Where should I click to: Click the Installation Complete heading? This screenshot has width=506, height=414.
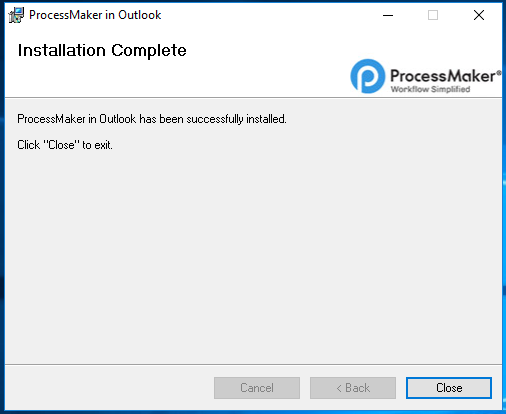[x=102, y=50]
